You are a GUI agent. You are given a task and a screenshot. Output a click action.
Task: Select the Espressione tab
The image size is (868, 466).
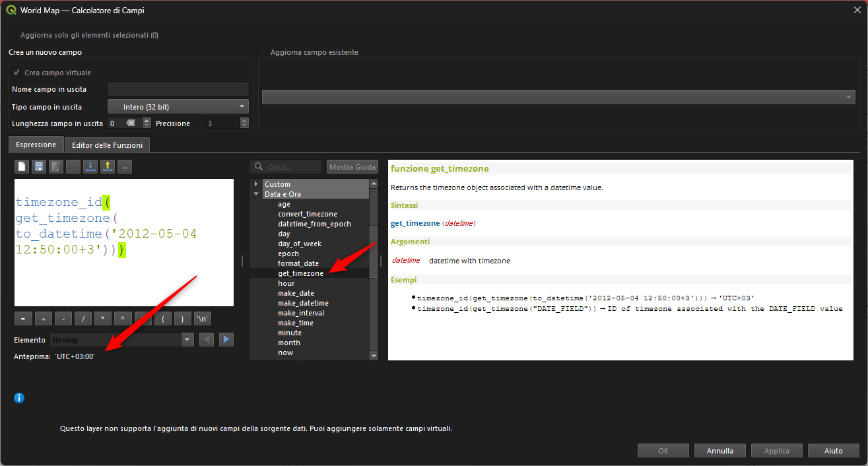click(36, 145)
